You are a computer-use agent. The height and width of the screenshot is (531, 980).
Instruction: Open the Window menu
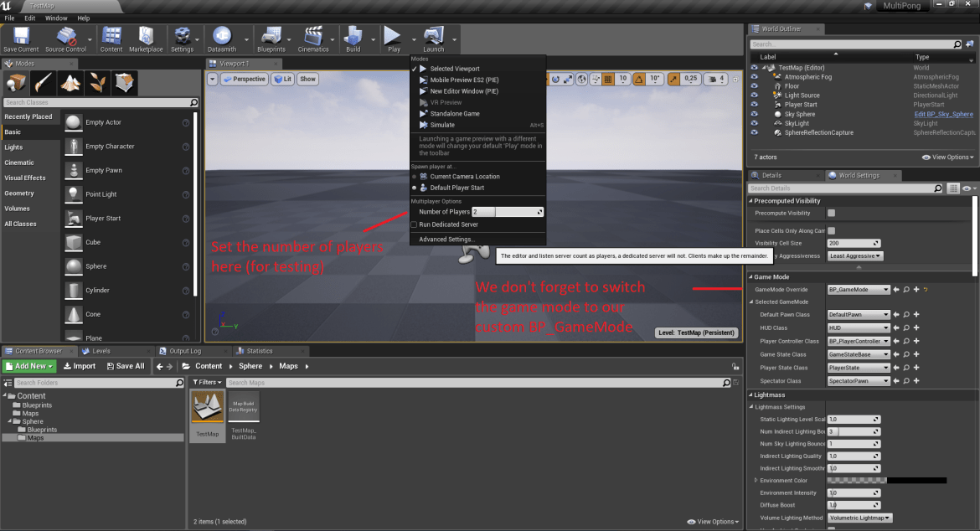point(55,18)
